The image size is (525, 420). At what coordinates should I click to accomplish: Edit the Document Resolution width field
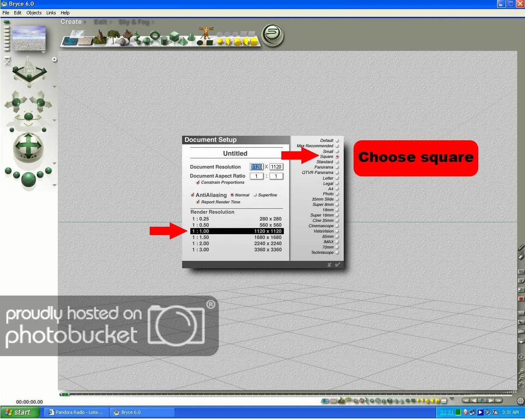pos(257,167)
